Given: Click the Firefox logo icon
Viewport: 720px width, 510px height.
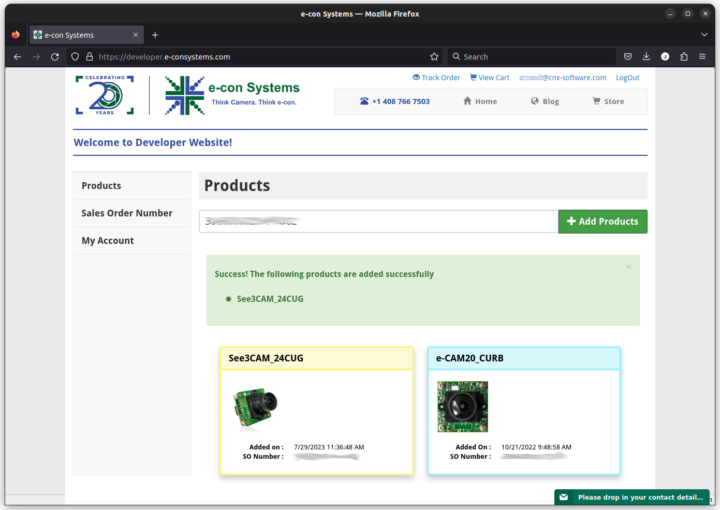Looking at the screenshot, I should tap(16, 35).
